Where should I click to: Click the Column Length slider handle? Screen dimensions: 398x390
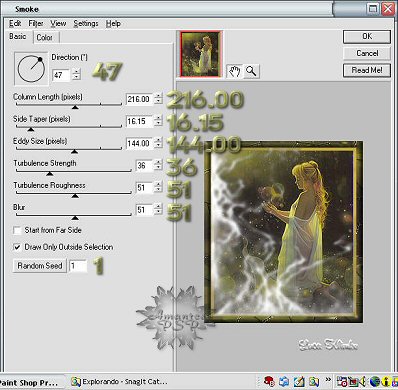(x=75, y=107)
